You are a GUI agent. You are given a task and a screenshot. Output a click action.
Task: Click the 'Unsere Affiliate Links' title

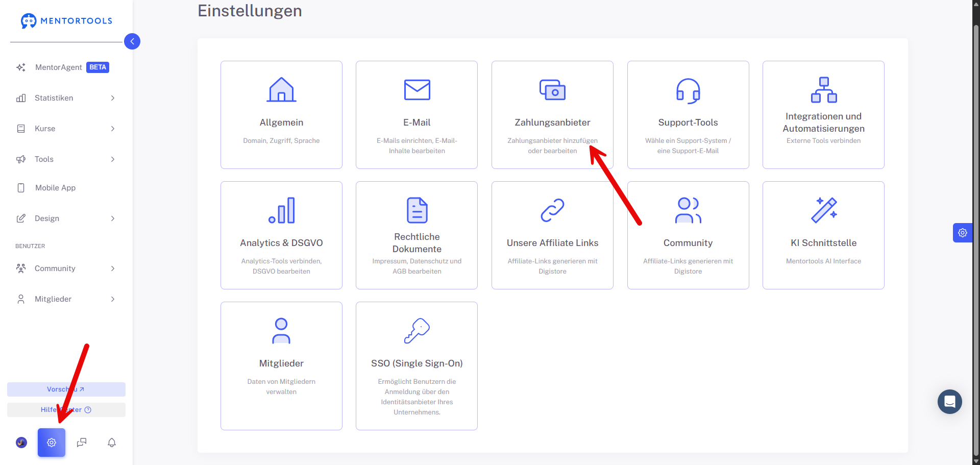click(x=552, y=243)
